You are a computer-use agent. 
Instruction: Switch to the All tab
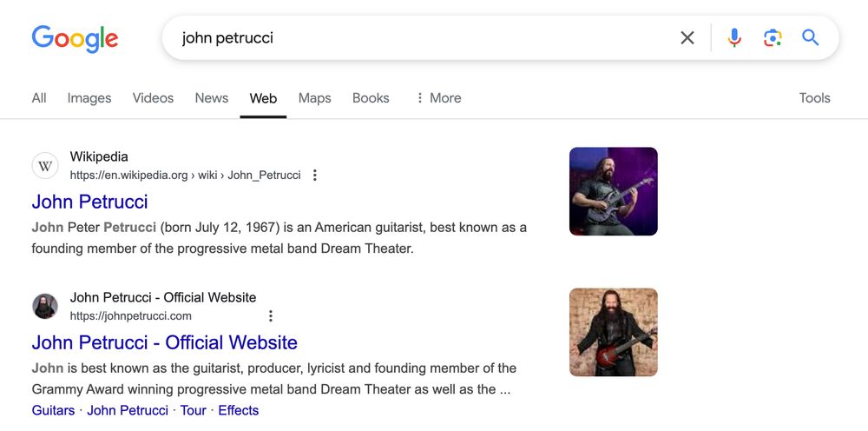[39, 98]
